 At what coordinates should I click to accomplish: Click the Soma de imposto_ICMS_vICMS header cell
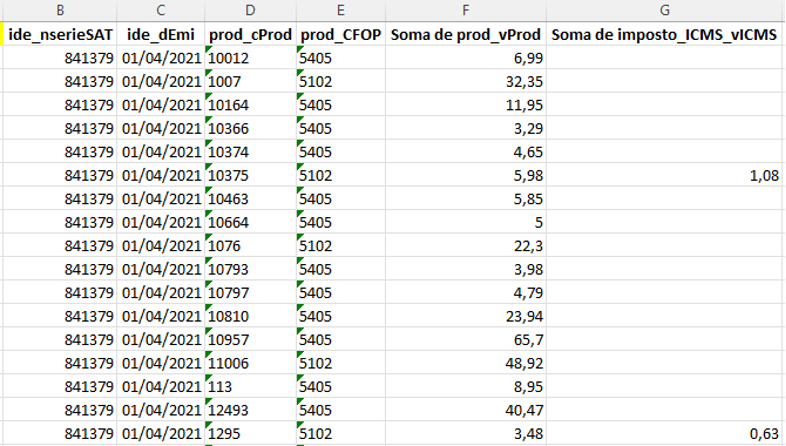coord(665,35)
